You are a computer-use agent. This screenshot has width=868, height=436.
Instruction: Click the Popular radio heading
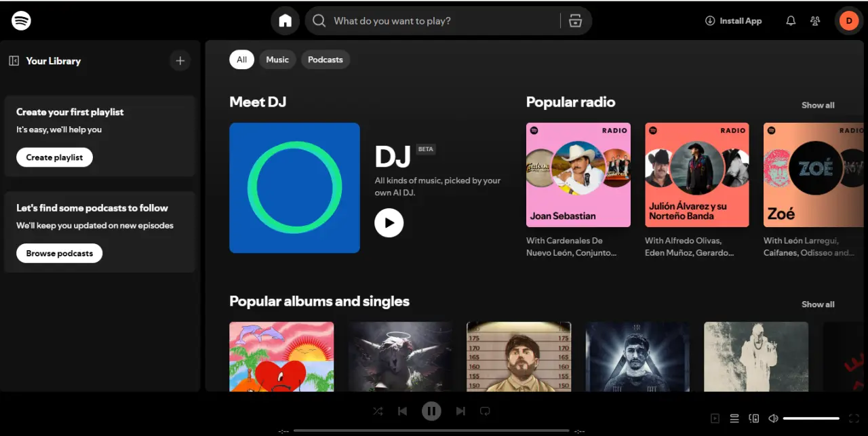point(571,102)
